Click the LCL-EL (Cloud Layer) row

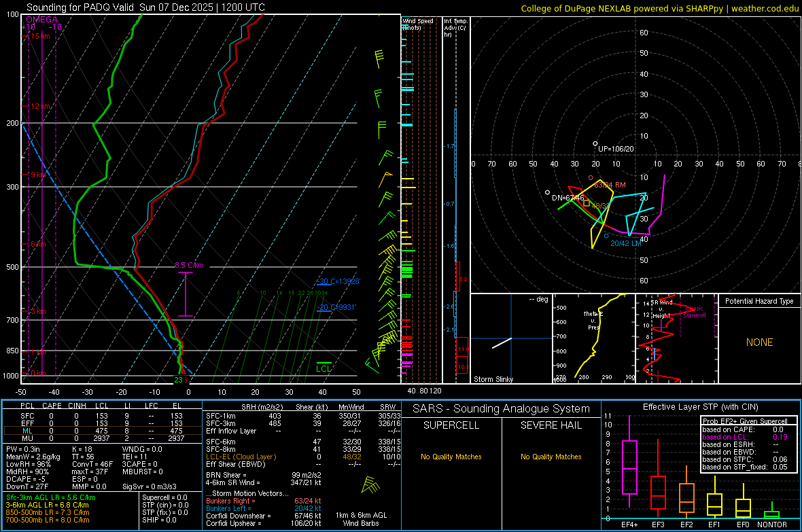point(303,457)
